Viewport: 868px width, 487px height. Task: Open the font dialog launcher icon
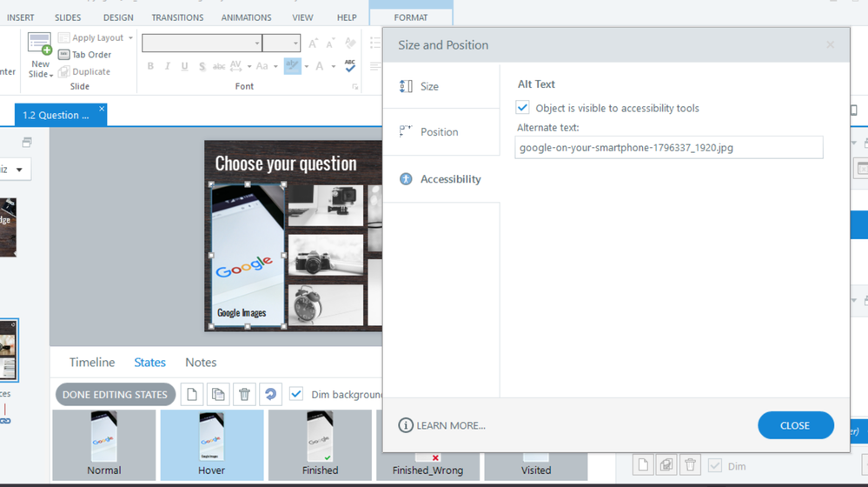point(354,87)
